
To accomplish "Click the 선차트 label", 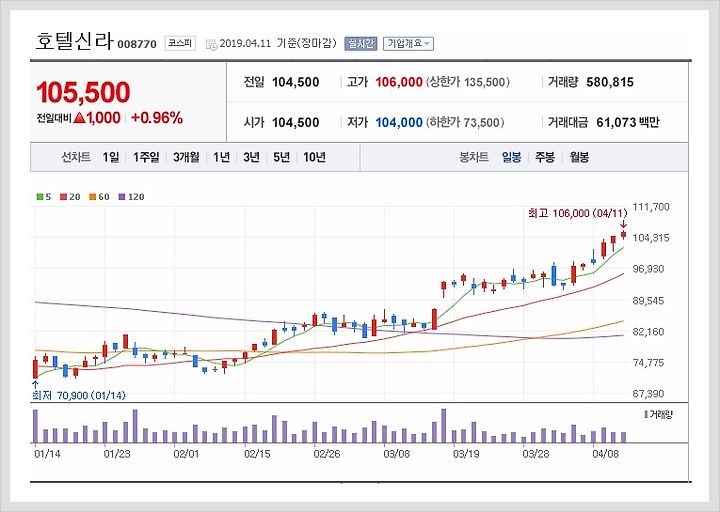I will pos(76,158).
